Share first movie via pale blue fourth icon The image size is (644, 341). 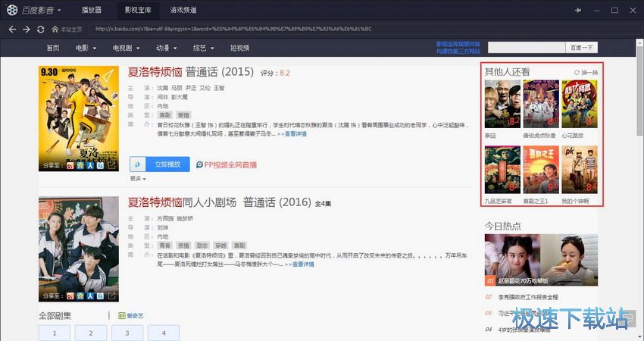[x=100, y=166]
